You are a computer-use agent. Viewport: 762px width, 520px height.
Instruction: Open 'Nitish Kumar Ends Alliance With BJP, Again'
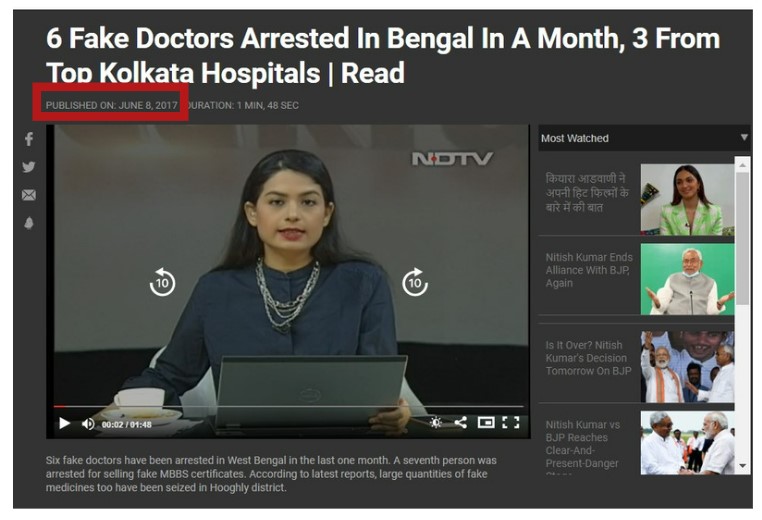pyautogui.click(x=589, y=270)
